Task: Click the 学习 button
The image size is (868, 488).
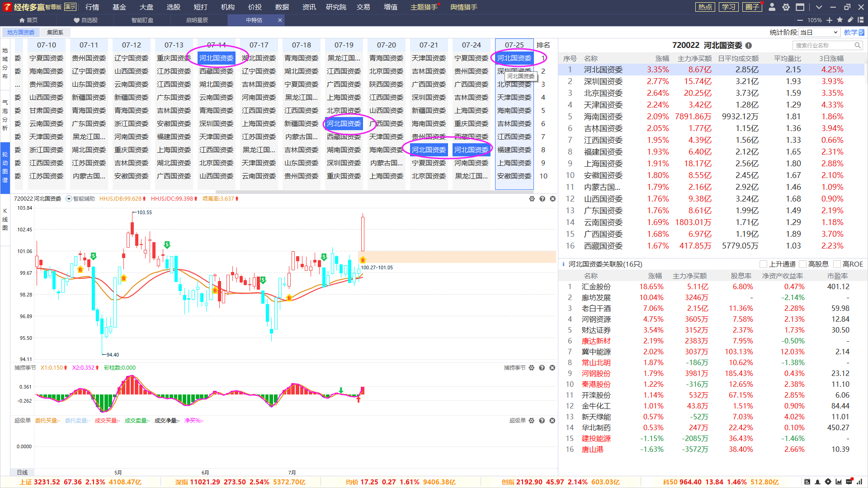Action: (x=729, y=7)
